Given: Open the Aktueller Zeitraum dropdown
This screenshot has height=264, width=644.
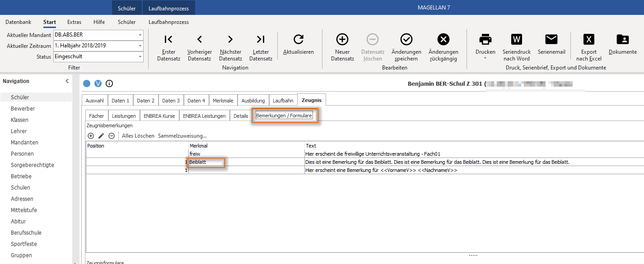Looking at the screenshot, I should click(x=140, y=46).
